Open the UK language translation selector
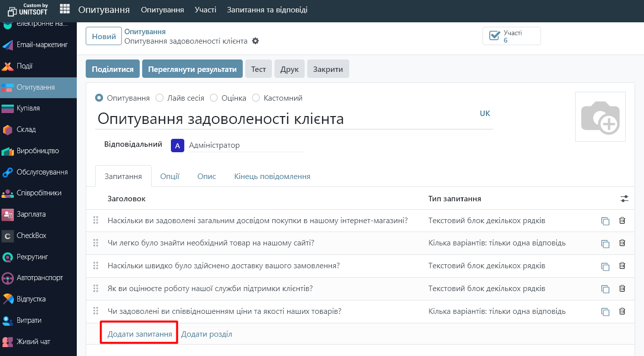This screenshot has height=356, width=644. click(484, 114)
